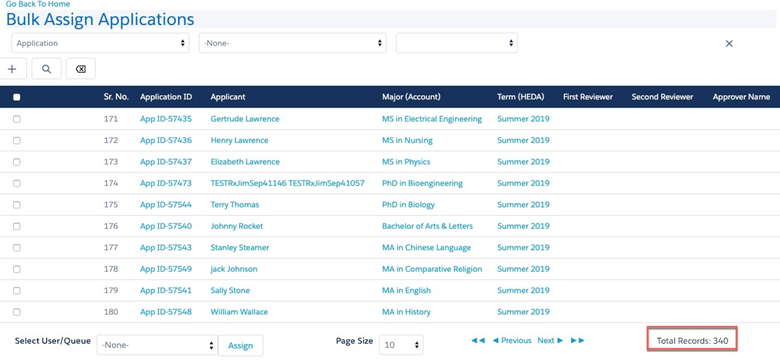Sort by the Applicant column header
Viewport: 780px width, 361px height.
click(x=228, y=97)
